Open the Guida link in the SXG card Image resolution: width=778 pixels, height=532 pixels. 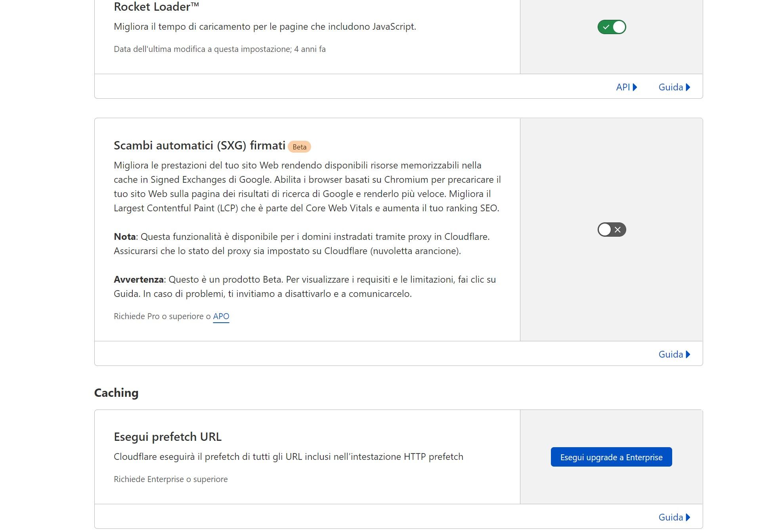(670, 354)
